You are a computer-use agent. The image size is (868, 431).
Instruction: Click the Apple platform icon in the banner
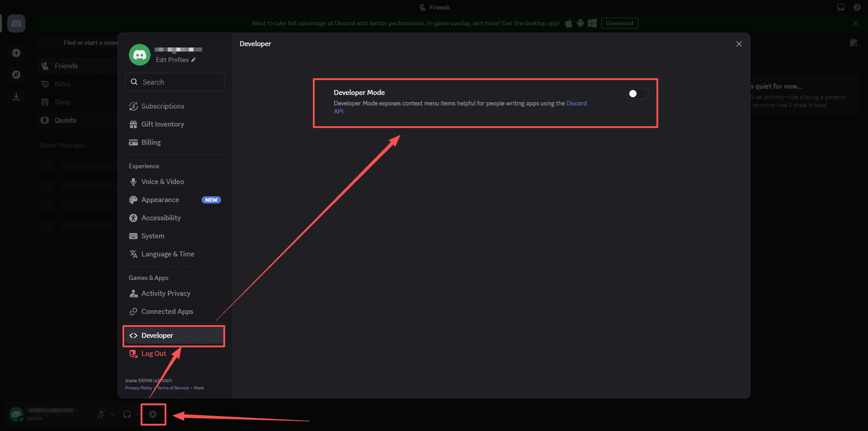tap(569, 23)
